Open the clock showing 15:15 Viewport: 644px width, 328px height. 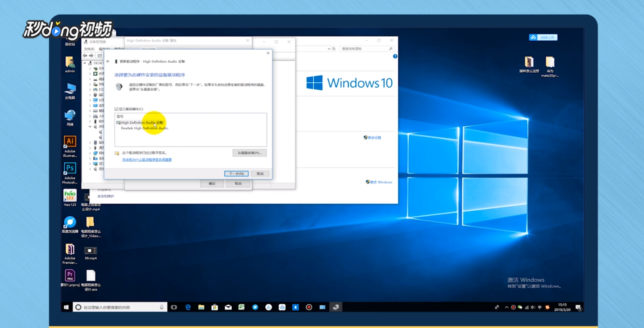(562, 307)
